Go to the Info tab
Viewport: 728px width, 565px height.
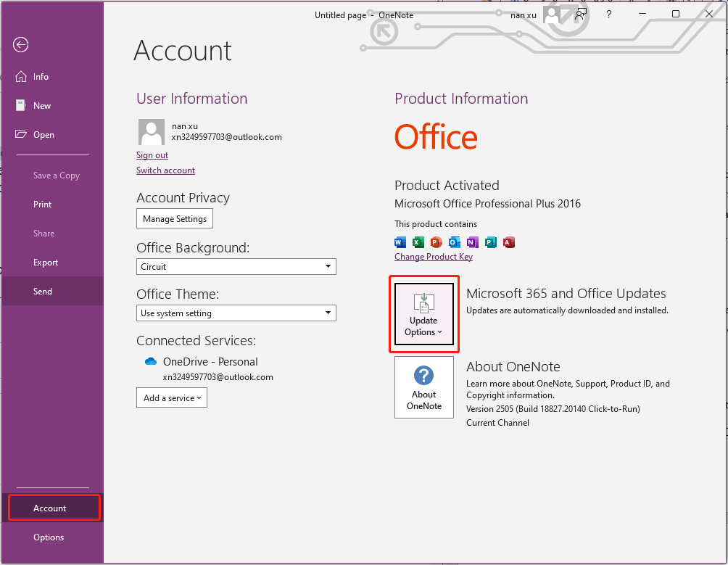(x=41, y=77)
